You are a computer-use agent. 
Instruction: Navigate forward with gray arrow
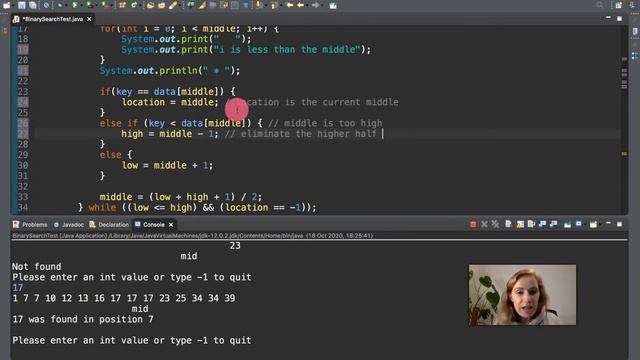[x=315, y=5]
